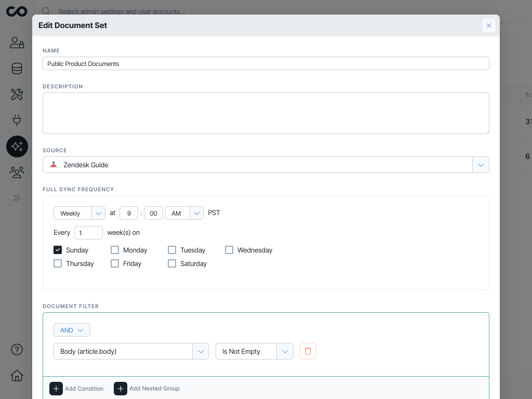Screen dimensions: 532x399
Task: Open the AND condition operator dropdown
Action: (x=72, y=330)
